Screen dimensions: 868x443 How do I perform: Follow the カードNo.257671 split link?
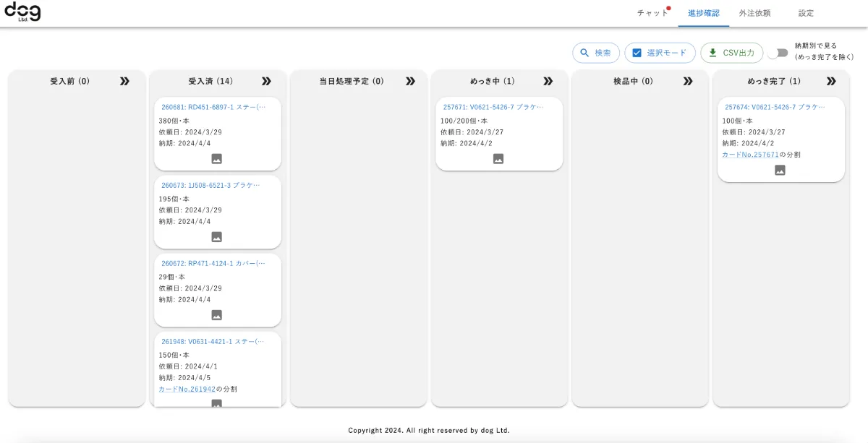pos(750,155)
